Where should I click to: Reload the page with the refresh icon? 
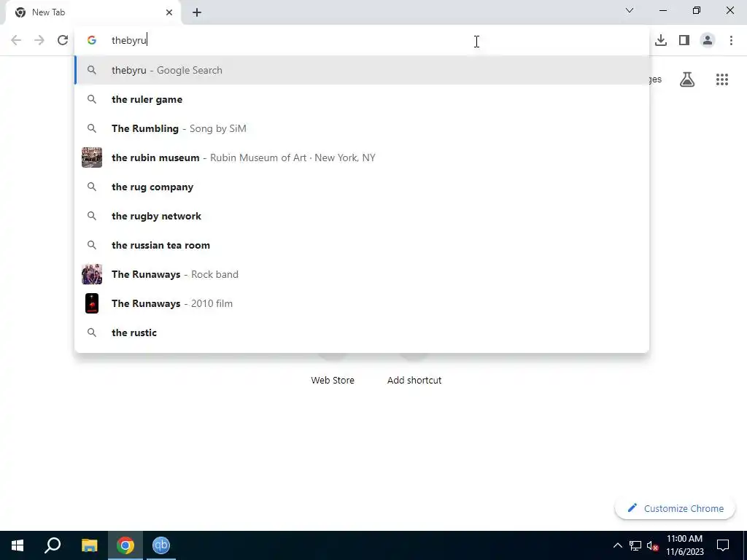pos(63,40)
